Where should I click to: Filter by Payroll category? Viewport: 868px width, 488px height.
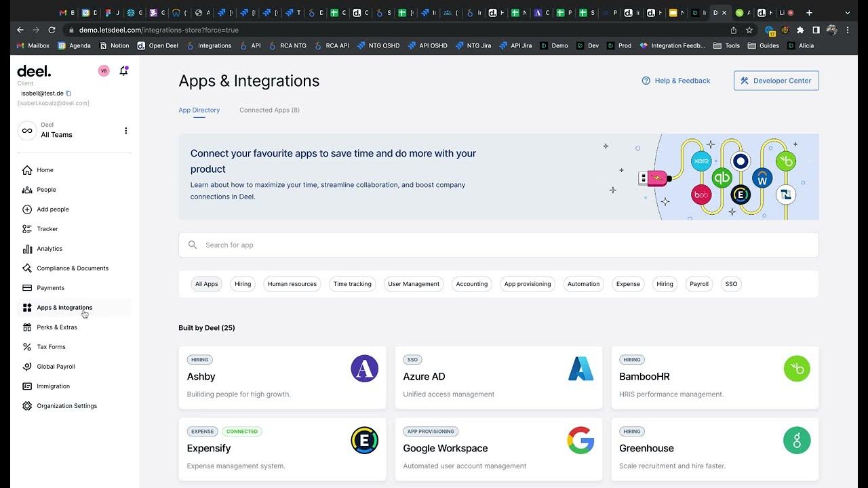pos(699,284)
